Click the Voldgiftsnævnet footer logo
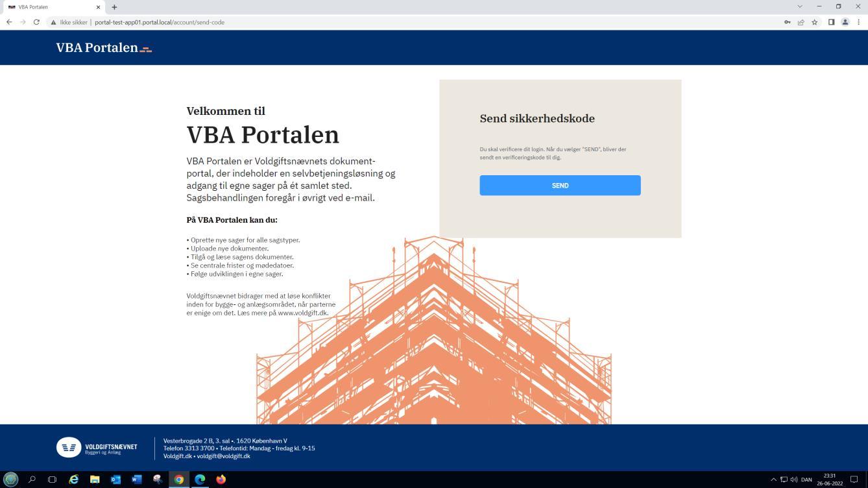This screenshot has height=488, width=868. [x=97, y=448]
